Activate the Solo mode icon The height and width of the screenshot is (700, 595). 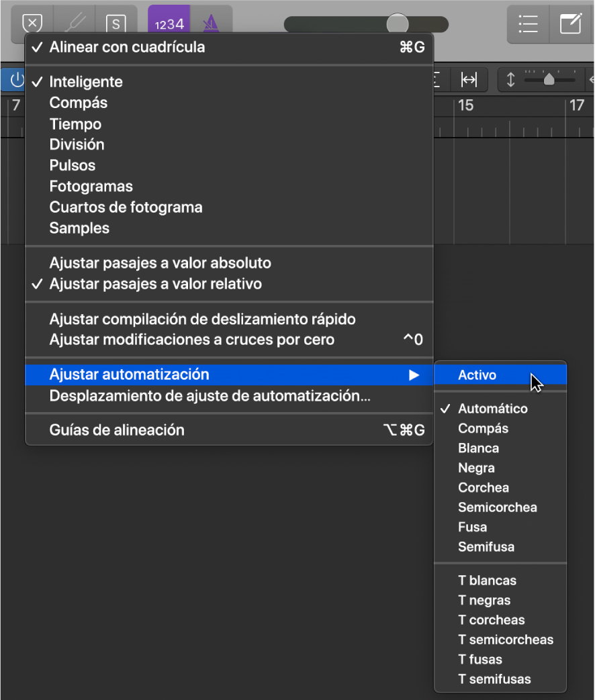point(116,23)
